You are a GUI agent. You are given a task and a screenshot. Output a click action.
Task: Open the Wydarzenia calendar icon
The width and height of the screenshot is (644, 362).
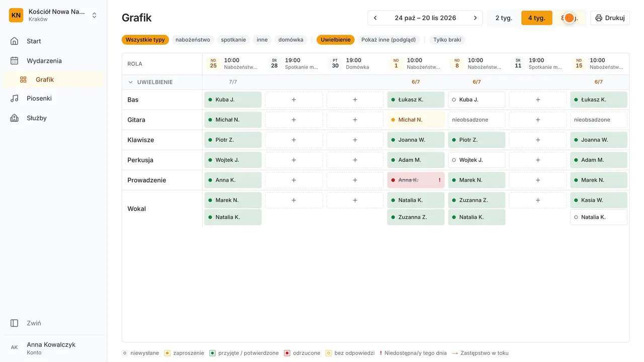(x=15, y=61)
